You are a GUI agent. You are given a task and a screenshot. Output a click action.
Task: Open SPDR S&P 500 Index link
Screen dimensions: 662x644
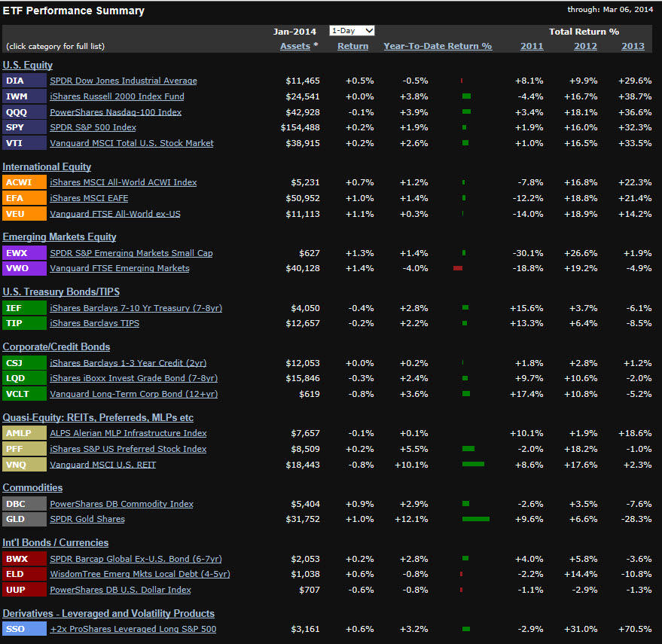pos(93,127)
